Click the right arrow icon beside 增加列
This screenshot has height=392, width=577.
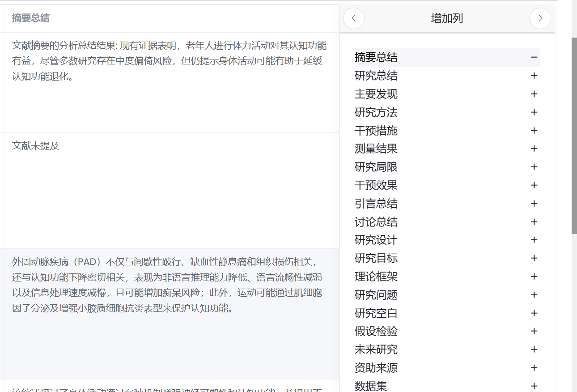click(x=540, y=18)
